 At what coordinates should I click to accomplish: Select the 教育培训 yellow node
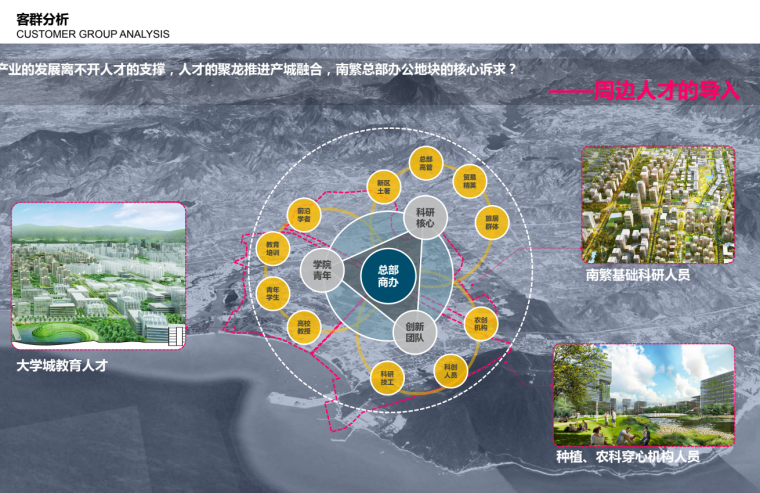coord(272,247)
